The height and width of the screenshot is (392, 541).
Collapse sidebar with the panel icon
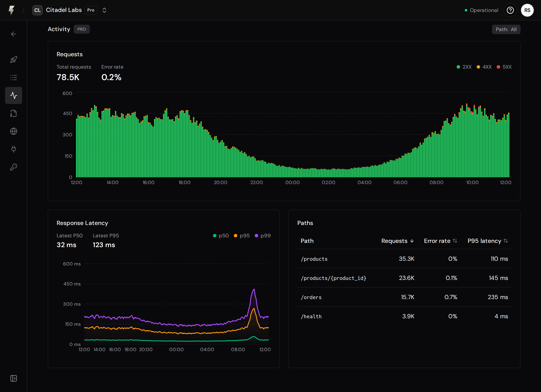click(x=14, y=378)
